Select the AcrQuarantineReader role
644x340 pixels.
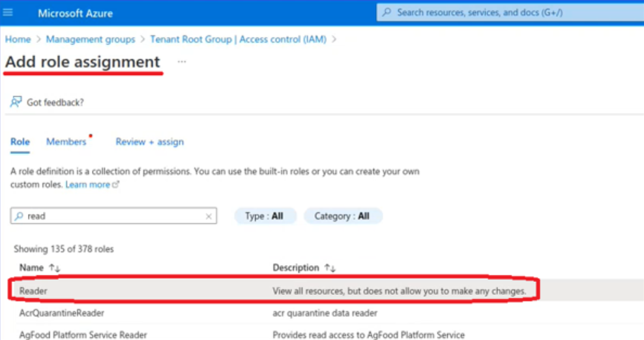click(61, 313)
